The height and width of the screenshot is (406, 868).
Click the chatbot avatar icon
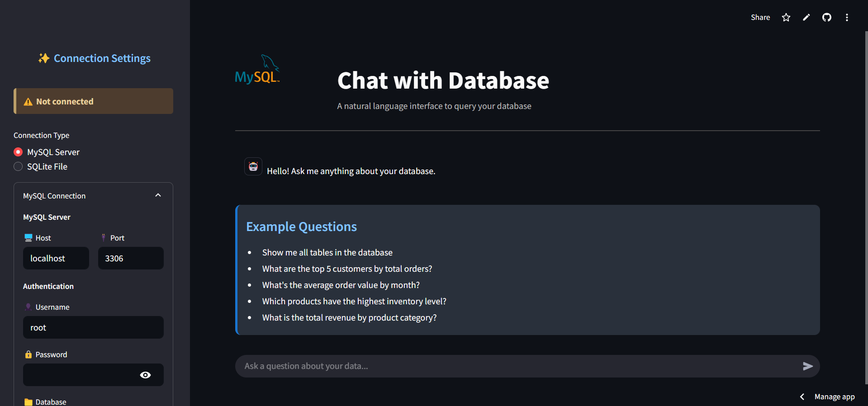[253, 166]
